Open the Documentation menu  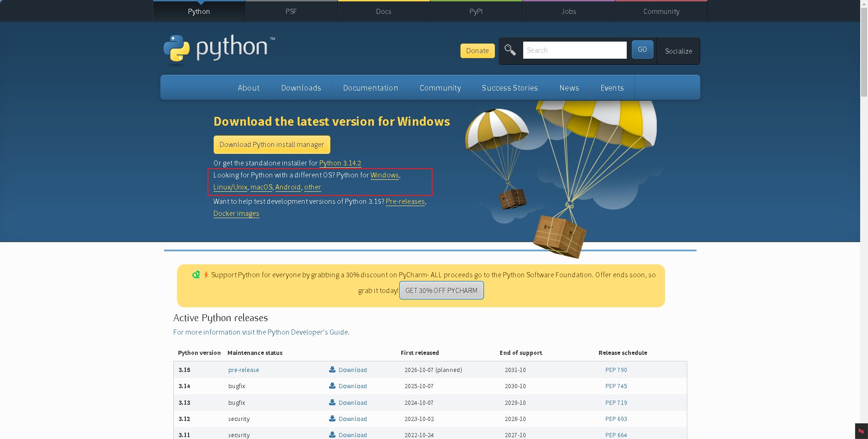pyautogui.click(x=370, y=87)
